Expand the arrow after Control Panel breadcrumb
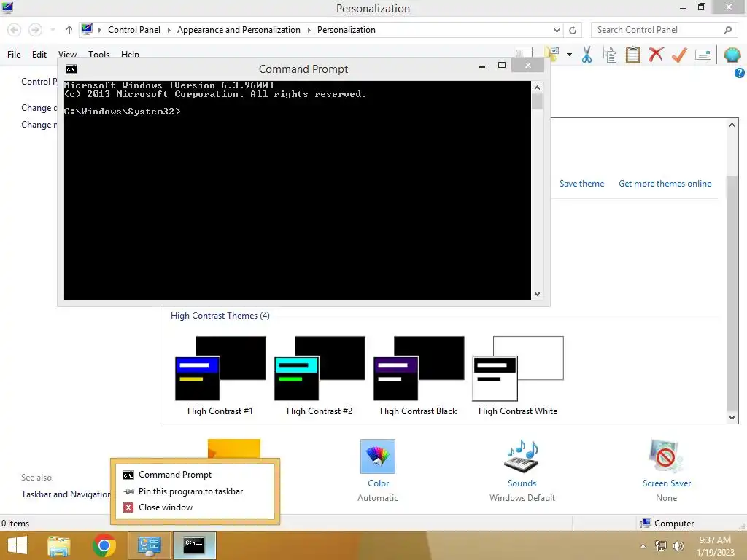This screenshot has width=747, height=560. click(169, 30)
